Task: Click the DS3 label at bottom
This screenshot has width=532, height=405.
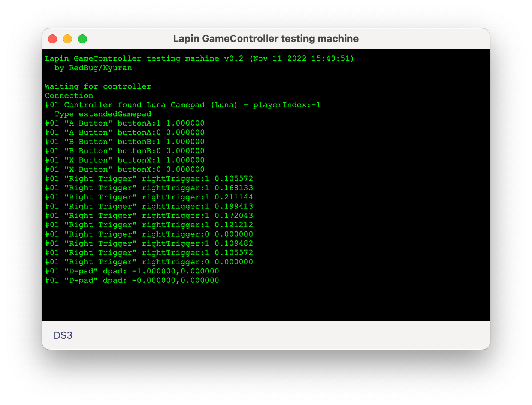Action: [63, 335]
